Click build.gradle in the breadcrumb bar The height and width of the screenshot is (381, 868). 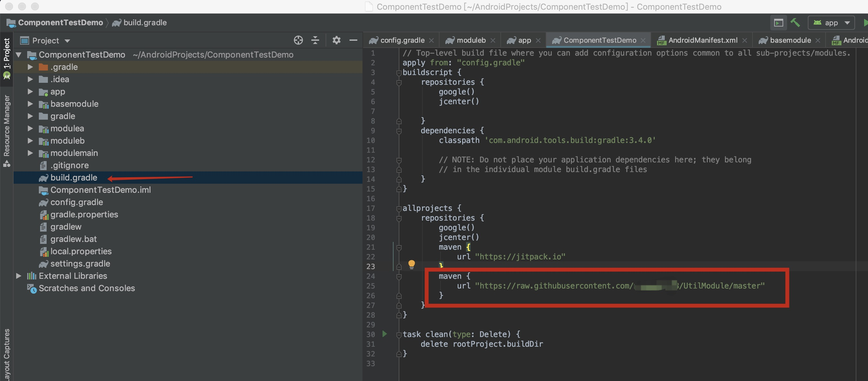[x=145, y=23]
